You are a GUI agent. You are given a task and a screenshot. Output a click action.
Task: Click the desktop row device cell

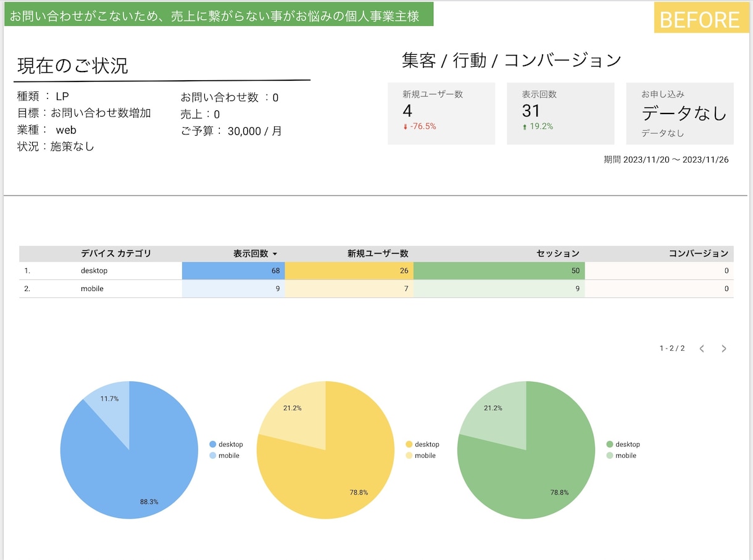(94, 271)
